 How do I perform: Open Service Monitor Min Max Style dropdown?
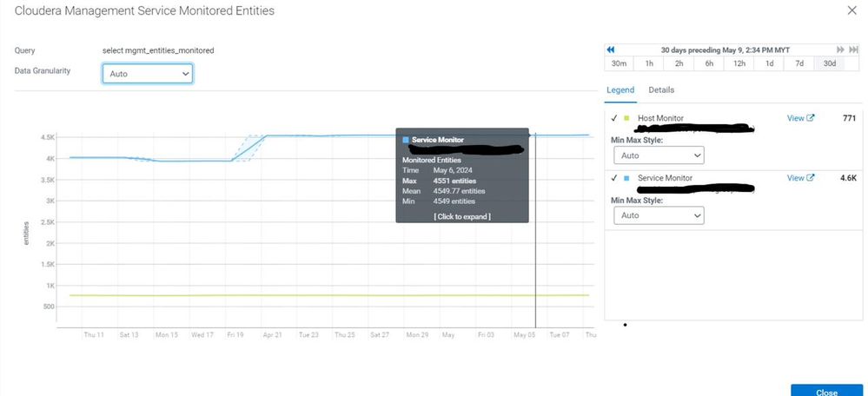[659, 215]
